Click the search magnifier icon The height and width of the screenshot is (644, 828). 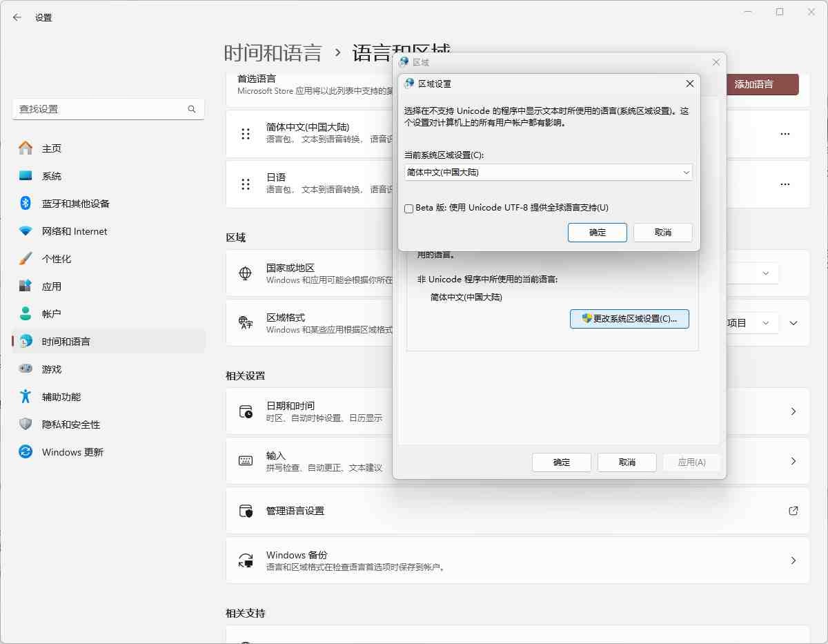point(192,109)
